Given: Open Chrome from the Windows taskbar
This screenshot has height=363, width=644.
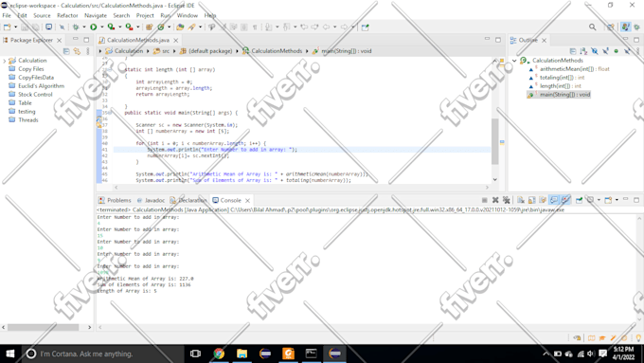Looking at the screenshot, I should pyautogui.click(x=219, y=354).
